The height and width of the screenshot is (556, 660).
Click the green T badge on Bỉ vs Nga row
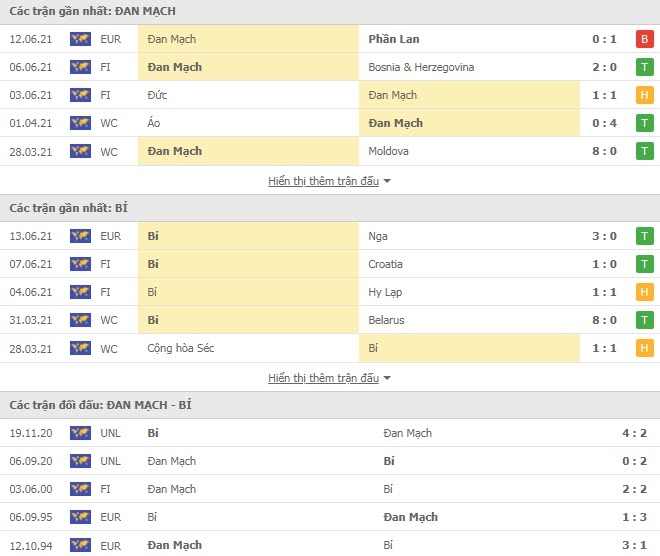tap(644, 236)
